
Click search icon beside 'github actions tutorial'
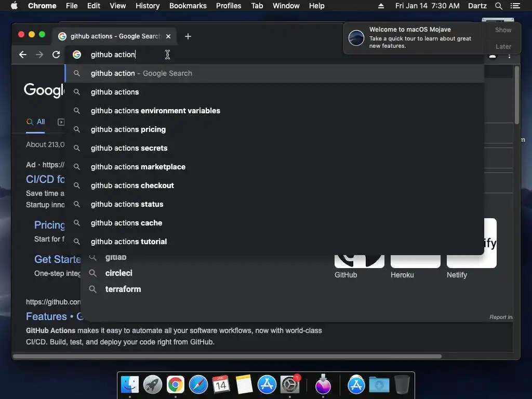pos(77,241)
